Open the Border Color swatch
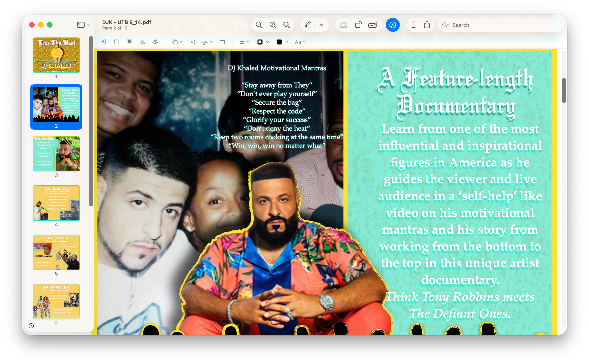 263,42
